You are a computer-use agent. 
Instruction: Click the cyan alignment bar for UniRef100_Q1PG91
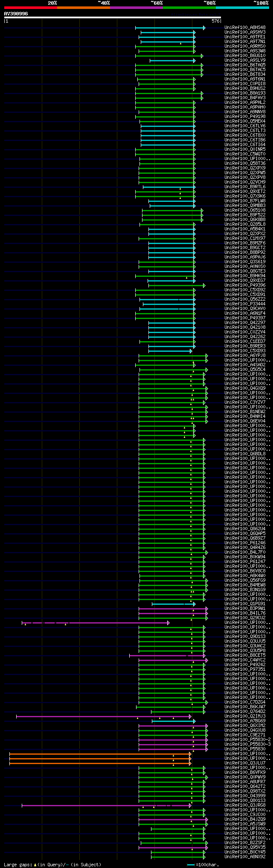click(174, 604)
